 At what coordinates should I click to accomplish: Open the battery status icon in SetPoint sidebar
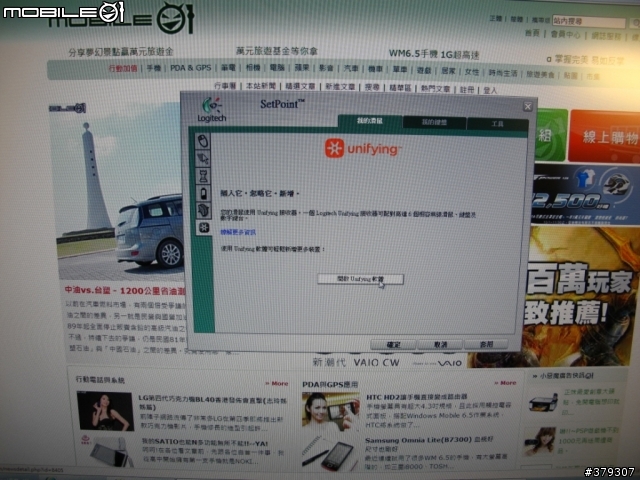203,193
